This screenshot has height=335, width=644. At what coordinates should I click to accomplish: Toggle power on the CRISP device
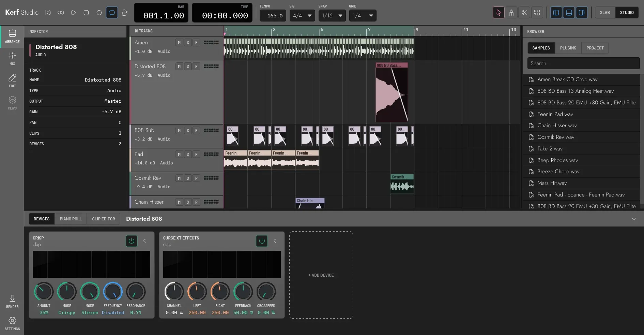click(x=132, y=241)
